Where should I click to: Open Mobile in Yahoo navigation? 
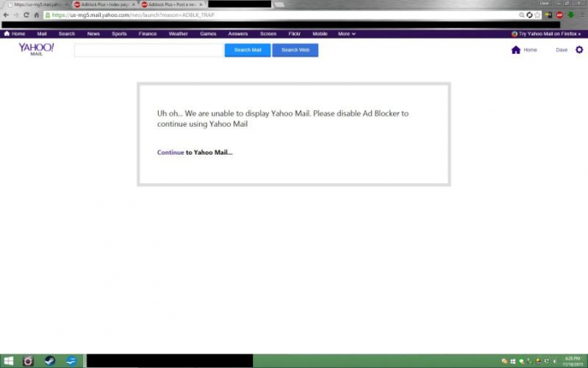pos(320,34)
